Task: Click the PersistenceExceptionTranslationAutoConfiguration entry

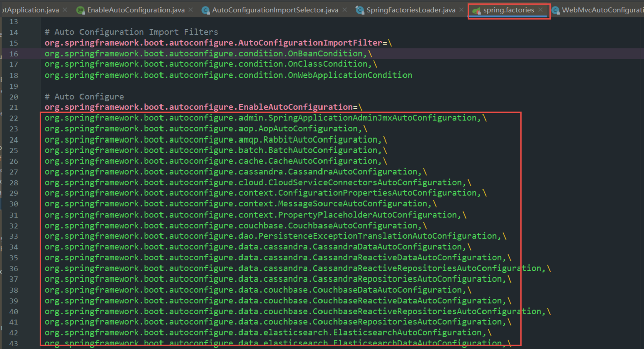Action: point(275,236)
